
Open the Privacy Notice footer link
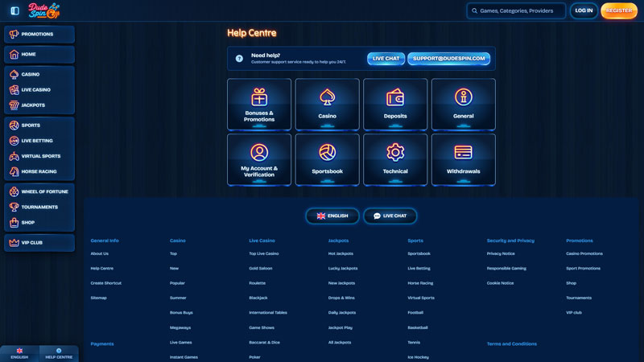point(501,253)
